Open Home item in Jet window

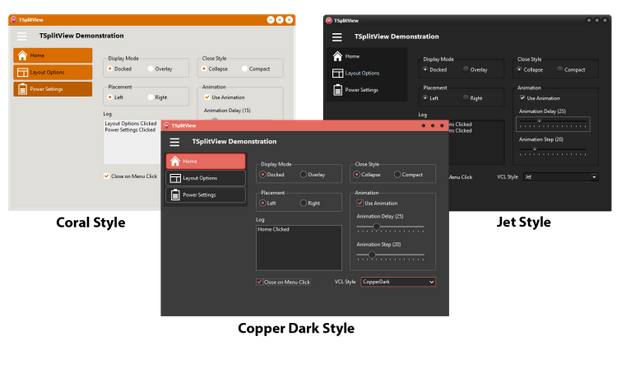coord(368,56)
